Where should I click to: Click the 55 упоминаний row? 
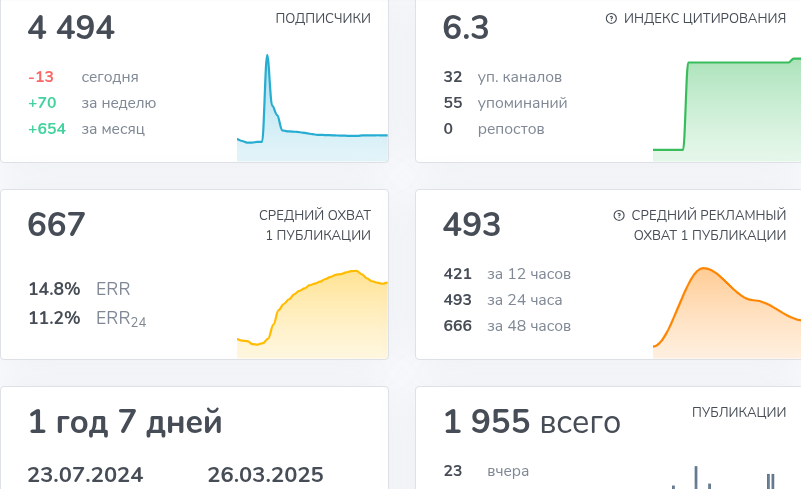click(505, 103)
